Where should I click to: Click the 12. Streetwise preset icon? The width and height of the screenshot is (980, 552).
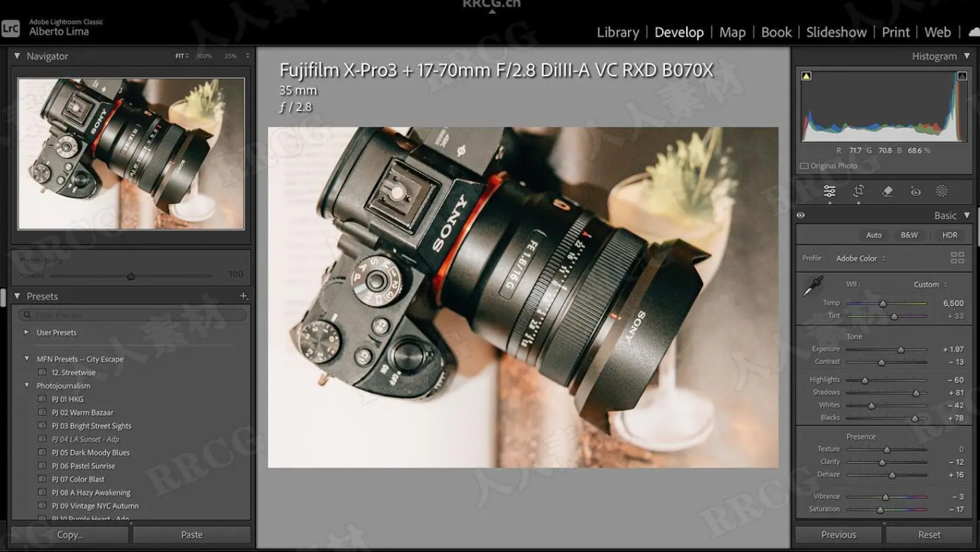click(x=42, y=373)
